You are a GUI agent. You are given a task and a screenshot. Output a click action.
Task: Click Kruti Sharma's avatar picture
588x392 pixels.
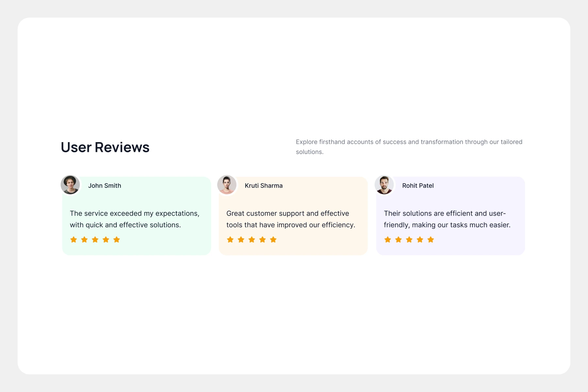227,185
